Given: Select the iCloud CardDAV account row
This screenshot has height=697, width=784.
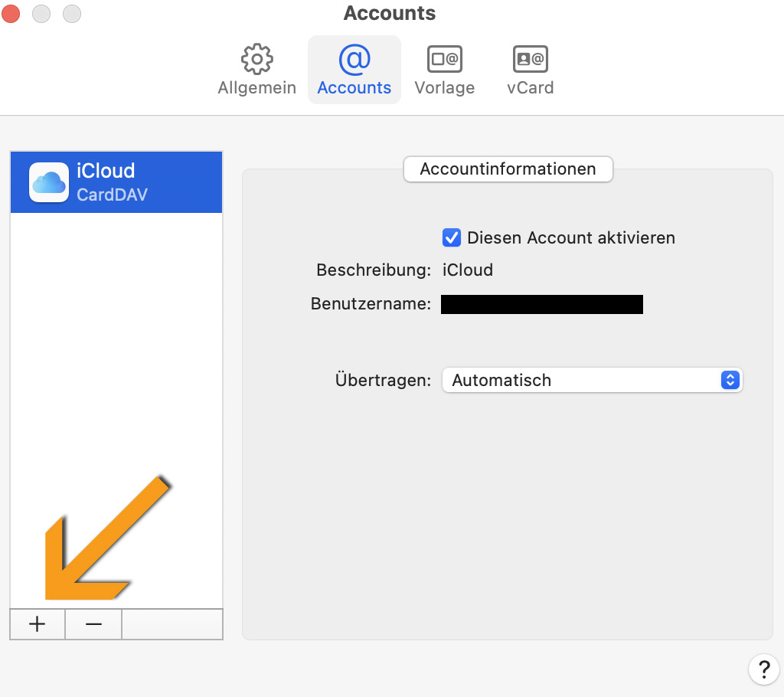Looking at the screenshot, I should coord(116,182).
